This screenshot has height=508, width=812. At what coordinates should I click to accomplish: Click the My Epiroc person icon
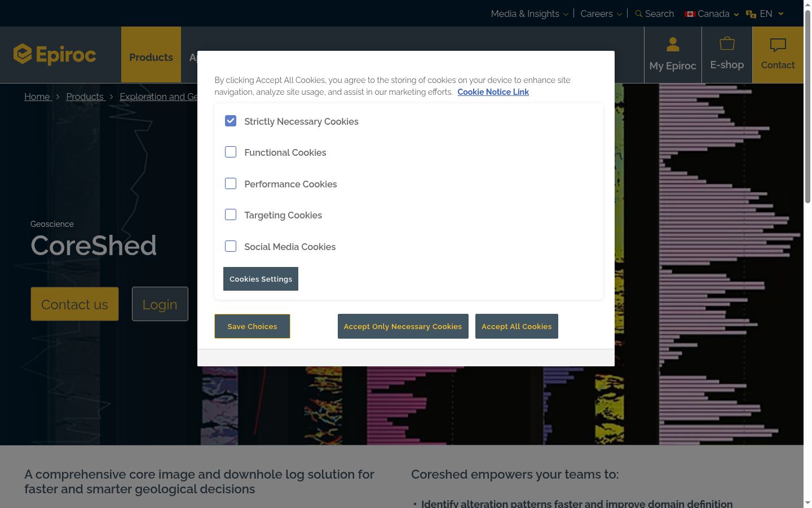point(673,44)
